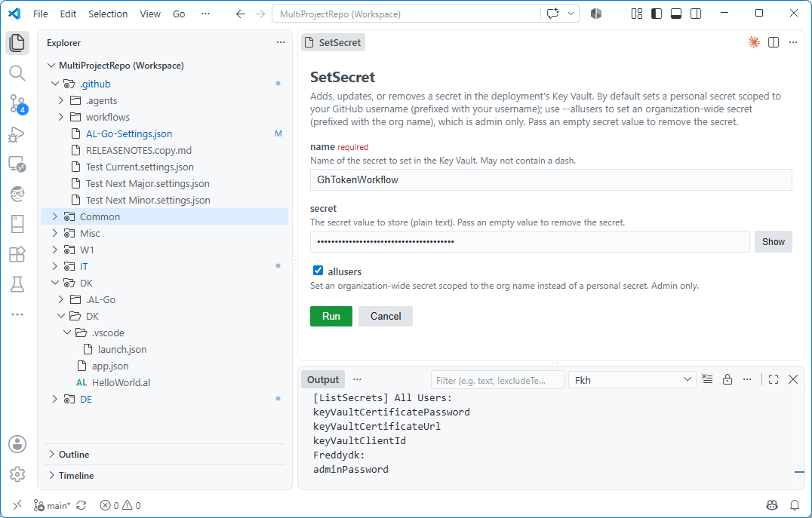Select the Output panel tab
The height and width of the screenshot is (518, 812).
click(x=323, y=380)
